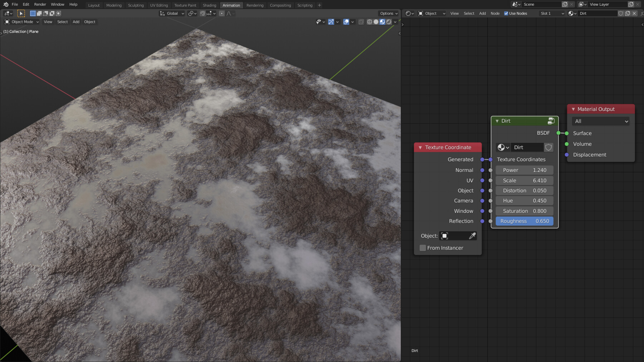Toggle the viewport overlays button

(346, 22)
